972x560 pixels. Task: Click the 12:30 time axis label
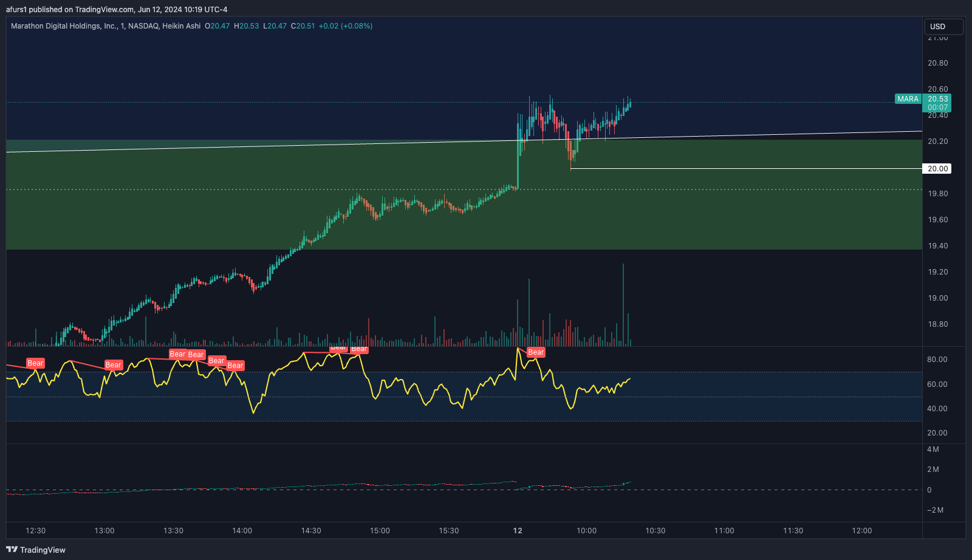pyautogui.click(x=35, y=531)
